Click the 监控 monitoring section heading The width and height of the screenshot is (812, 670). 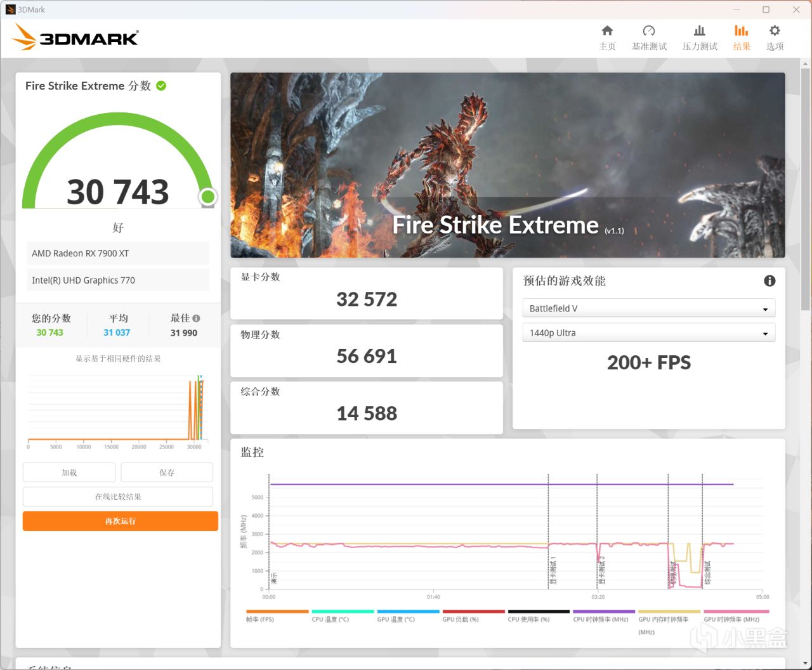(x=252, y=452)
